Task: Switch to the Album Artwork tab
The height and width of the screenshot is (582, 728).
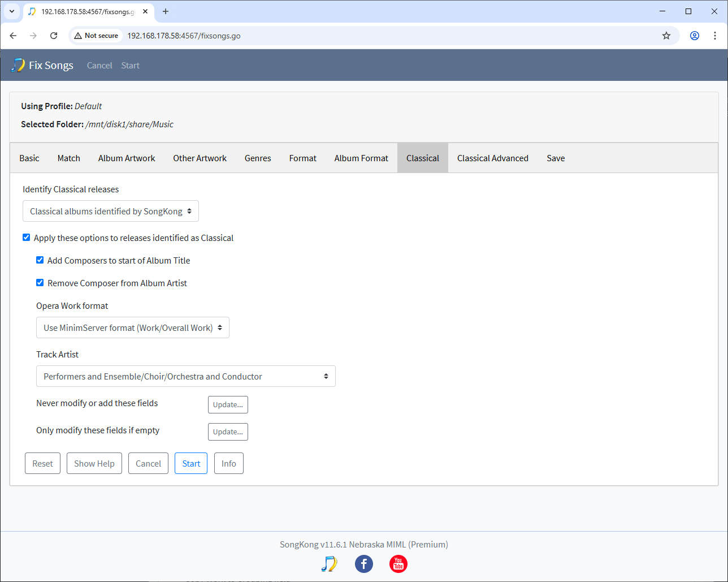Action: click(127, 158)
